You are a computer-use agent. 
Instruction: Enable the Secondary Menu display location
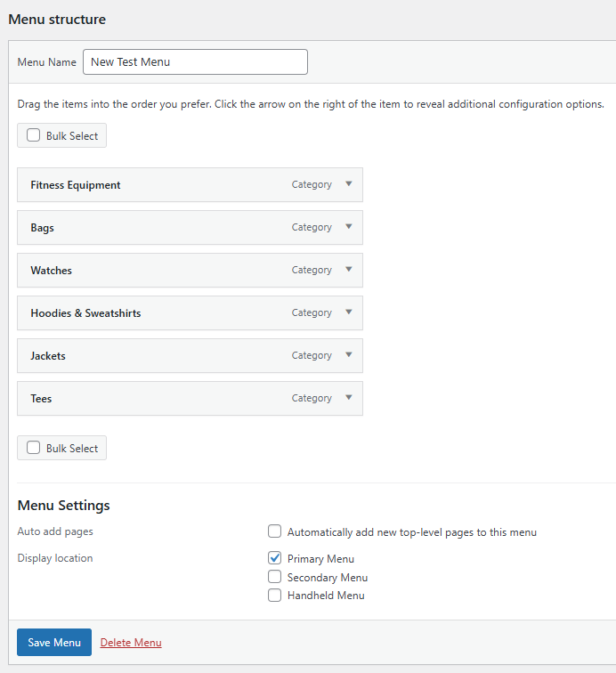click(x=275, y=577)
